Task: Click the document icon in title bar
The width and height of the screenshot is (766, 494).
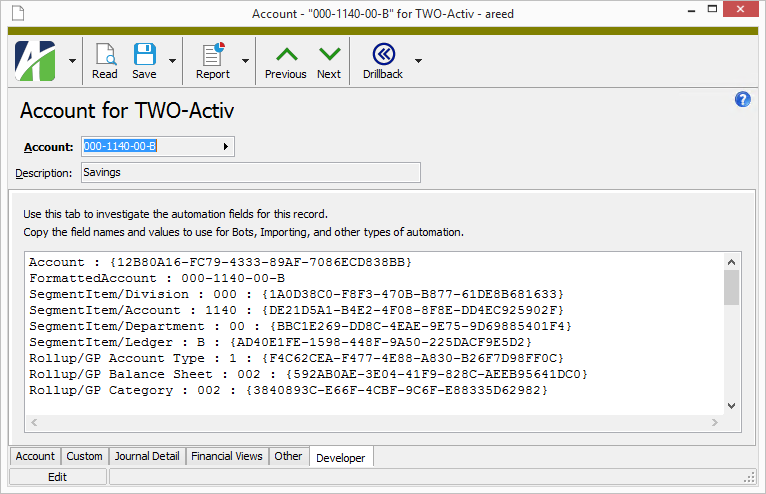Action: [x=18, y=14]
